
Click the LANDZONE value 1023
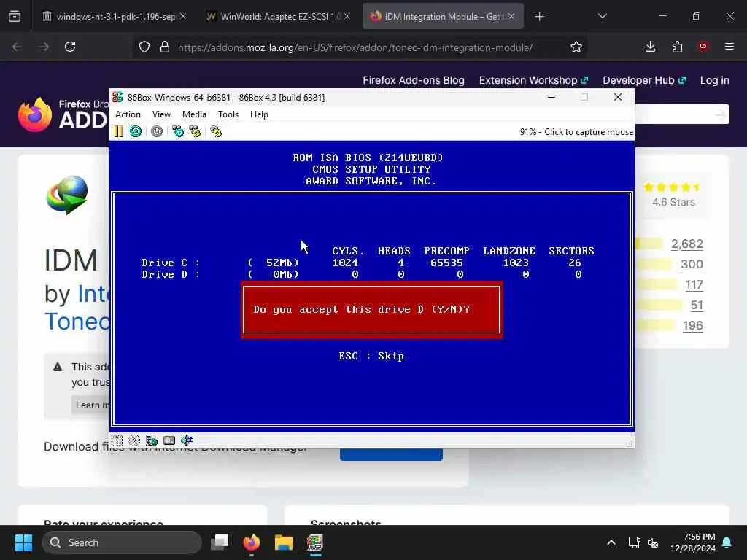pyautogui.click(x=516, y=262)
